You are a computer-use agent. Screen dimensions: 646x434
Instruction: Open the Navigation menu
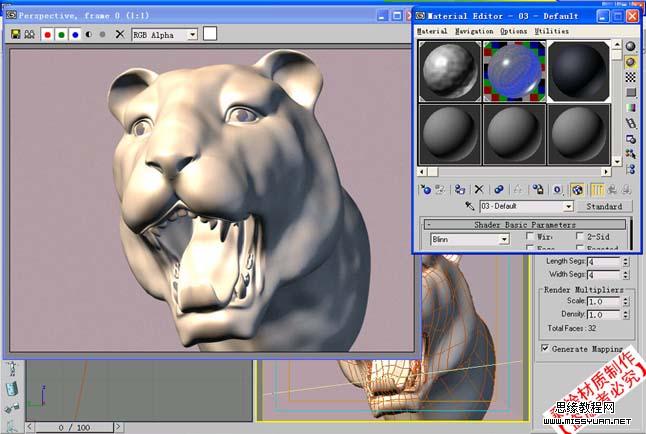(x=474, y=31)
